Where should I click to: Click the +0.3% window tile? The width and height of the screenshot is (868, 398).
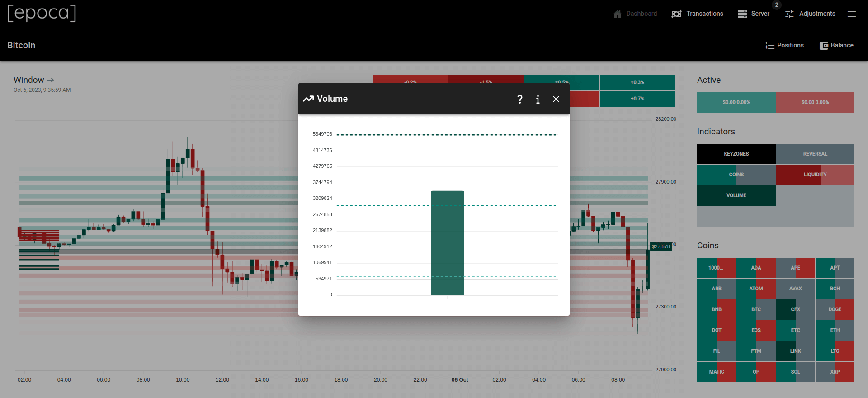[637, 82]
